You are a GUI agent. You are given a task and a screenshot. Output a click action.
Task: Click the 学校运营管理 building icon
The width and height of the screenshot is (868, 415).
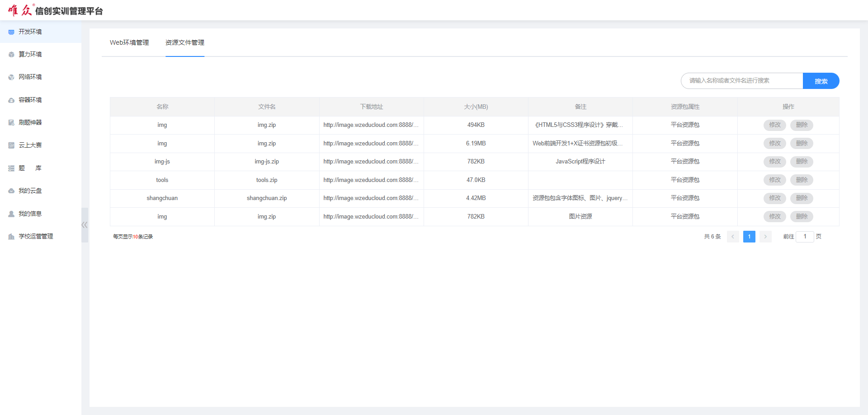click(11, 237)
